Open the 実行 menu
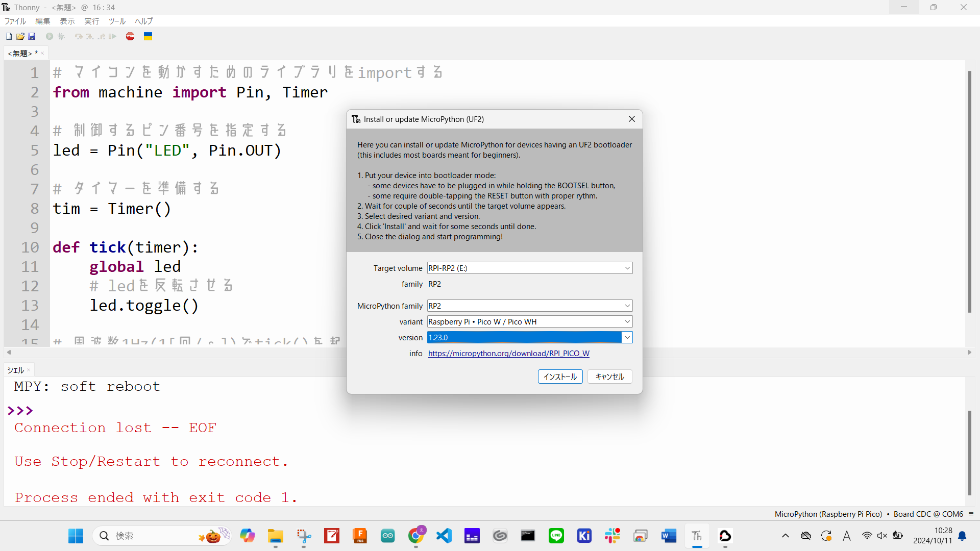This screenshot has height=551, width=980. [92, 21]
